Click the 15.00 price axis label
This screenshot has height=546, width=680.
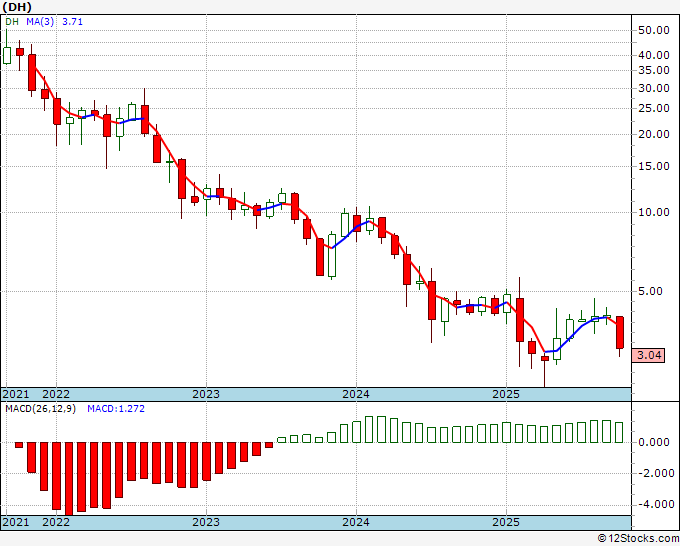coord(654,166)
